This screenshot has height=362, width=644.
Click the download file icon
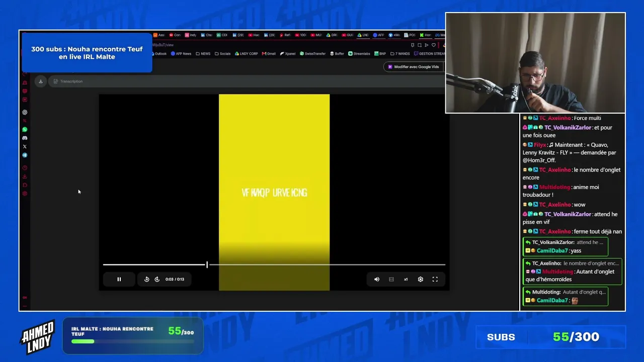[41, 81]
